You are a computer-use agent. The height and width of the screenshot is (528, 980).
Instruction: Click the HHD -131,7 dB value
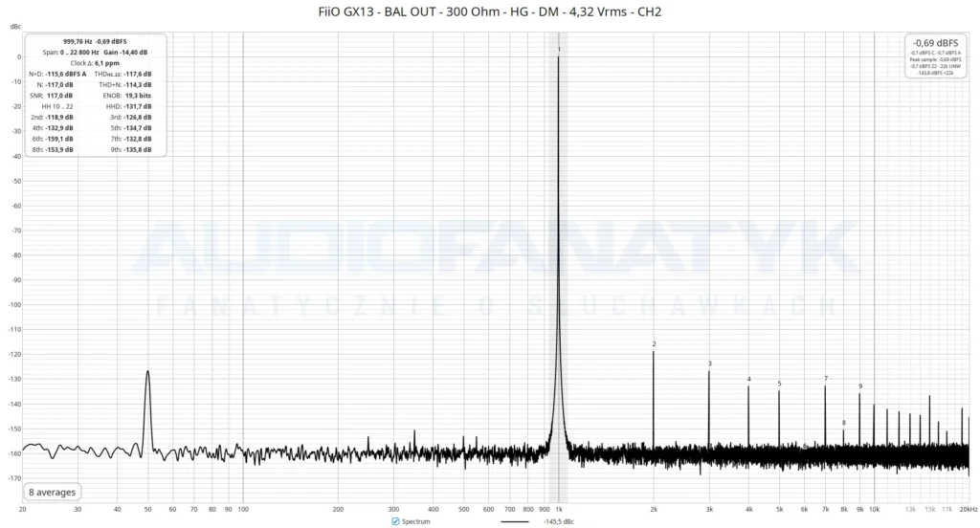pyautogui.click(x=138, y=106)
